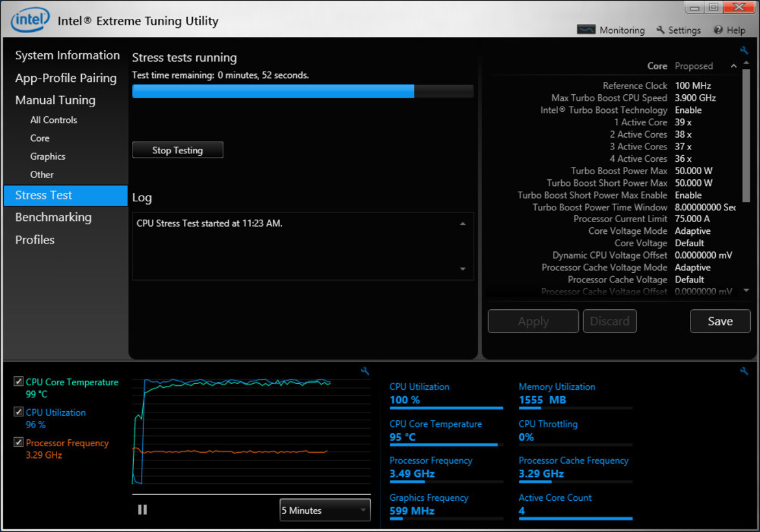The image size is (760, 532).
Task: Click the Help question mark icon
Action: [x=718, y=30]
